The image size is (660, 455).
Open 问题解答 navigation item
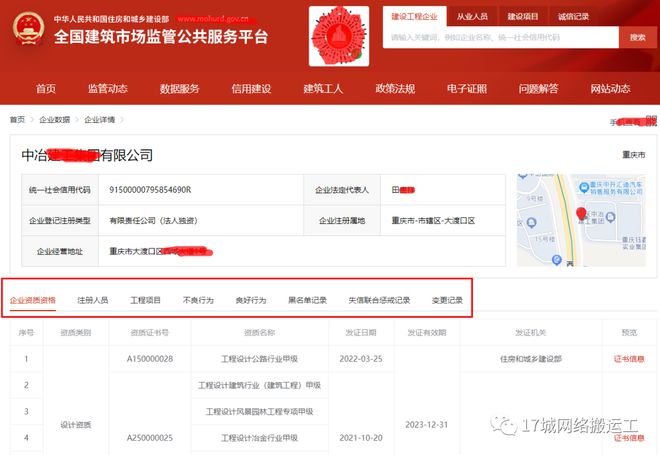[538, 89]
